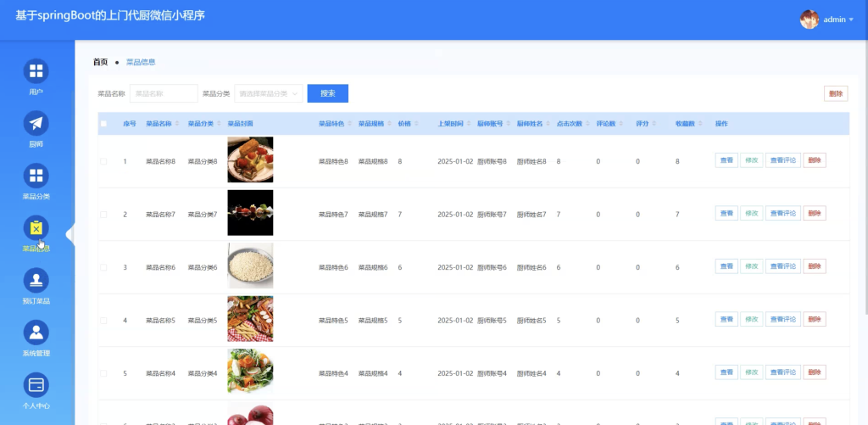
Task: Click 修改 for 菜品名称8
Action: pyautogui.click(x=751, y=160)
